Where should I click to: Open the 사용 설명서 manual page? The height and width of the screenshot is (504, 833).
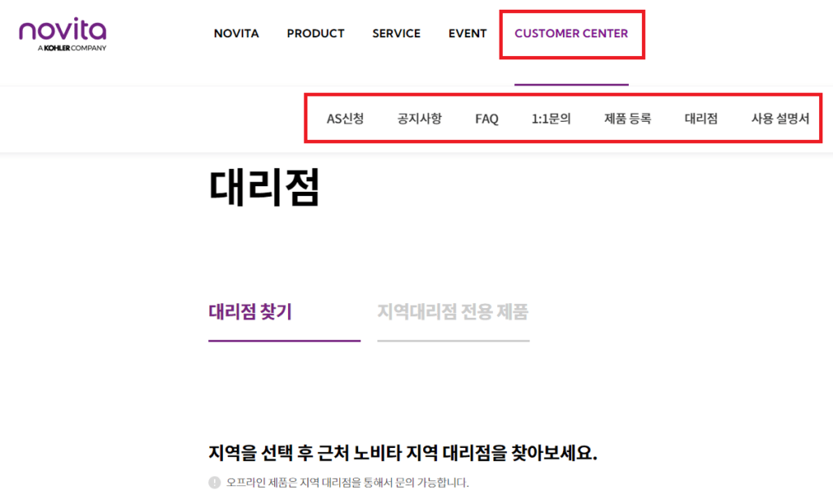(779, 119)
